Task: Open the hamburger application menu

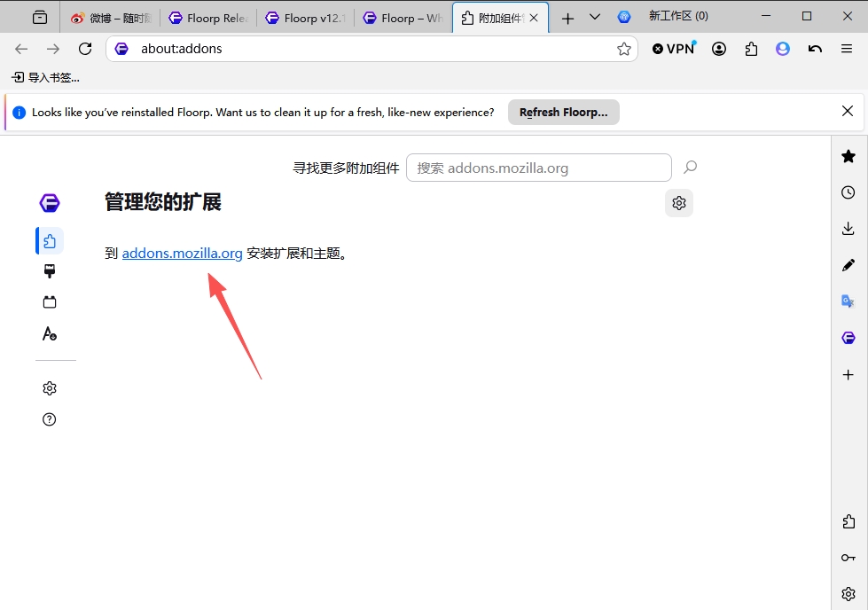Action: [x=847, y=49]
